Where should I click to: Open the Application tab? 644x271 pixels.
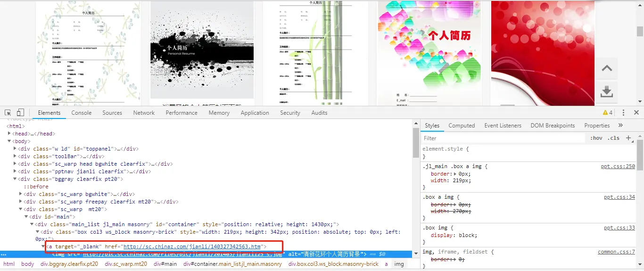[255, 113]
